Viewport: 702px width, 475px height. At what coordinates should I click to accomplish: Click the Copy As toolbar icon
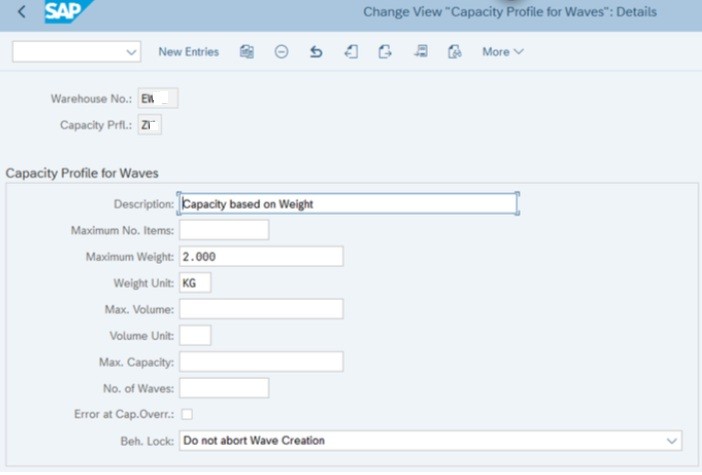click(x=247, y=52)
